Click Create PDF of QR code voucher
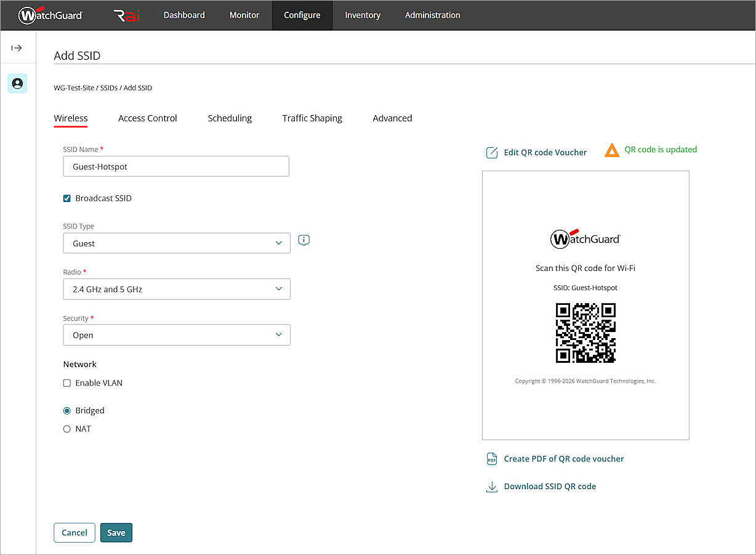 point(564,459)
